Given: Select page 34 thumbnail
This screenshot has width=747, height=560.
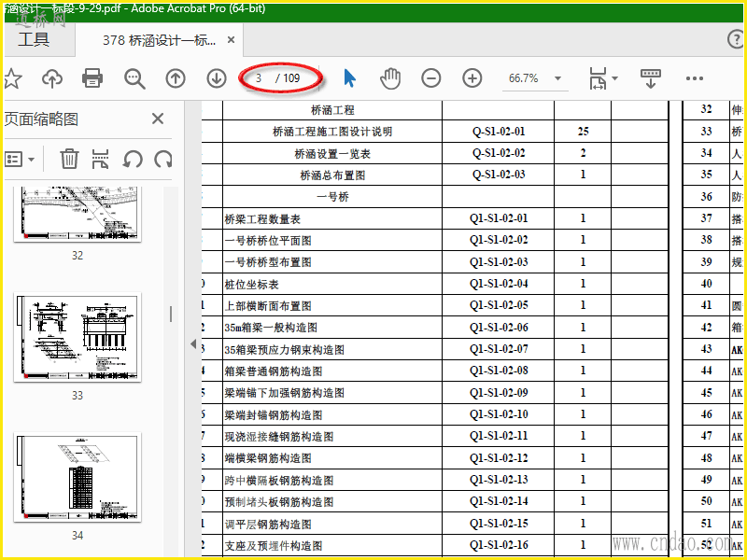Looking at the screenshot, I should pos(78,477).
